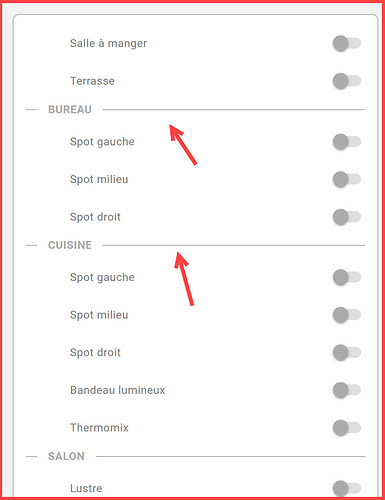385x500 pixels.
Task: Open the Salle à manger entity label
Action: 108,43
